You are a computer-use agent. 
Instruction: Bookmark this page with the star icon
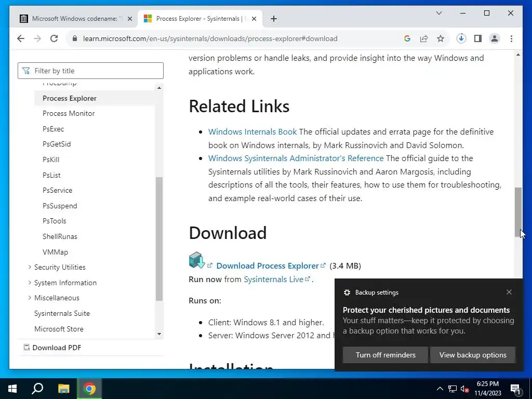pos(441,38)
